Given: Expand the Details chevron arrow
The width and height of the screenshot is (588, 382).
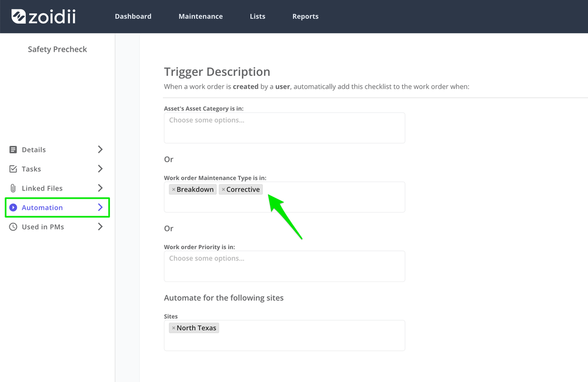Looking at the screenshot, I should 100,150.
